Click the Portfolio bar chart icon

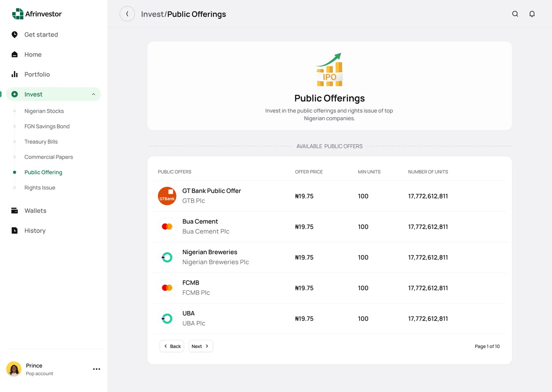15,74
